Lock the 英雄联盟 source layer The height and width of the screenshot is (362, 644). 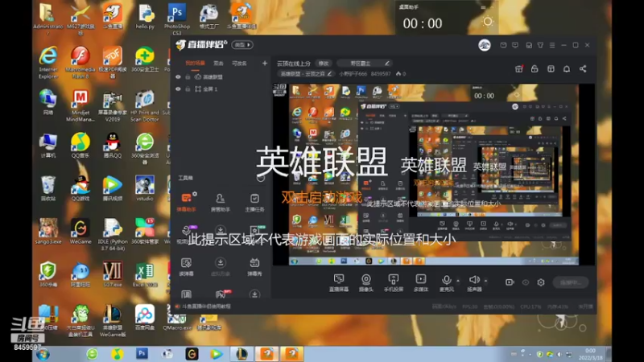click(188, 76)
